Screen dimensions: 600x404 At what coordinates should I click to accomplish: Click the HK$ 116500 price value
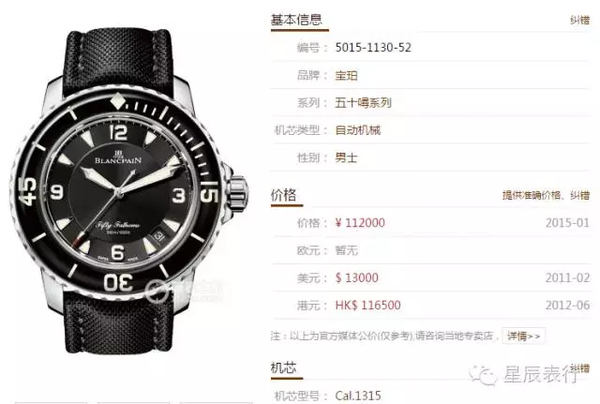(368, 305)
